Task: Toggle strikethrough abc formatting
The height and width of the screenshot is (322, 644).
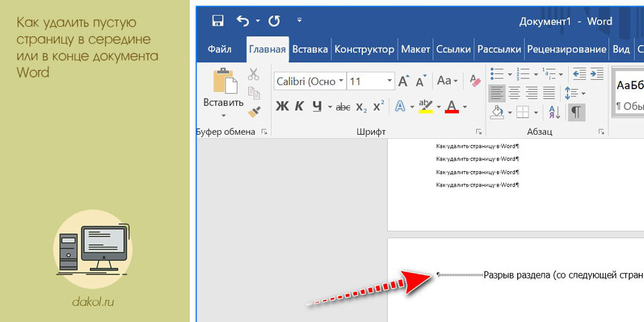Action: tap(343, 107)
